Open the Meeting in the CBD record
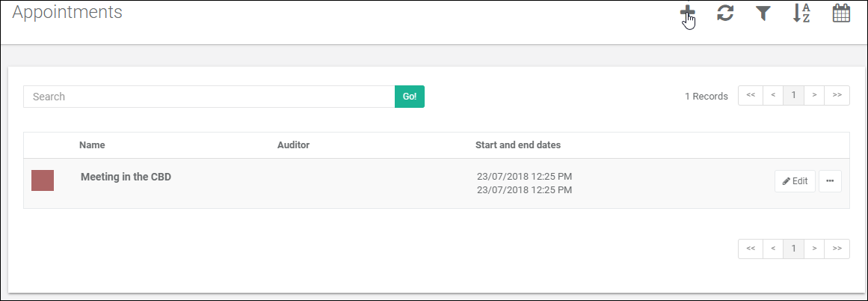Screen dimensions: 868x301 coord(126,177)
